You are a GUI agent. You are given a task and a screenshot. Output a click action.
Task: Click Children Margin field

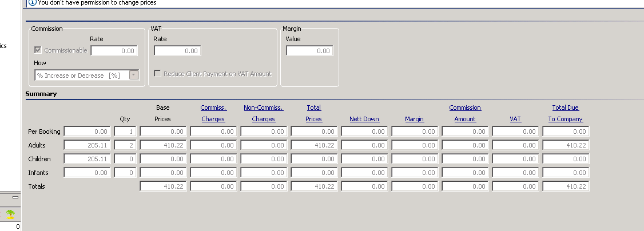point(415,159)
